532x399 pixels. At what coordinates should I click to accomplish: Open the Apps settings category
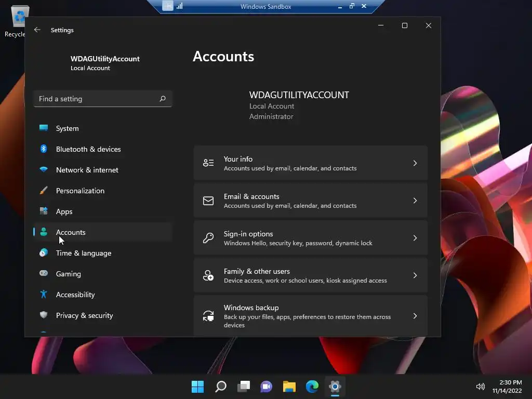103,211
